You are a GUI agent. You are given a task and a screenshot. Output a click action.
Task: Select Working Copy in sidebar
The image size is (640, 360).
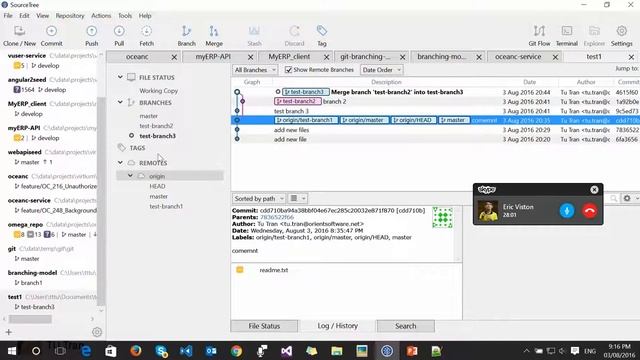[159, 91]
